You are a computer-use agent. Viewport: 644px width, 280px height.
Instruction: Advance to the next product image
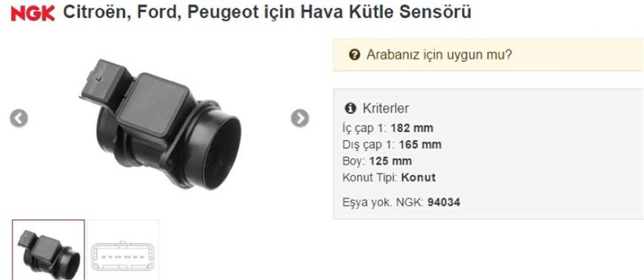(300, 118)
